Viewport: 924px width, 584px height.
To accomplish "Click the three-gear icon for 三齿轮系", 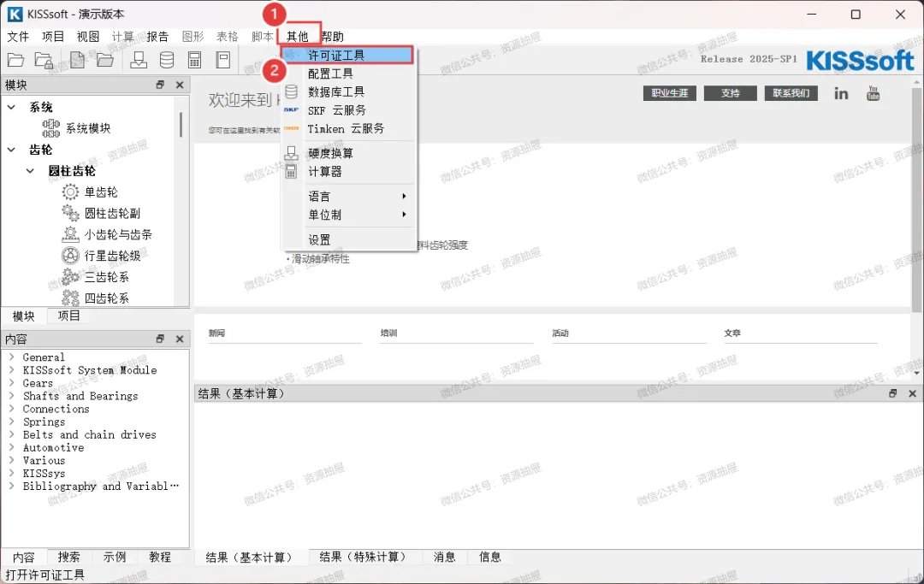I will point(70,277).
